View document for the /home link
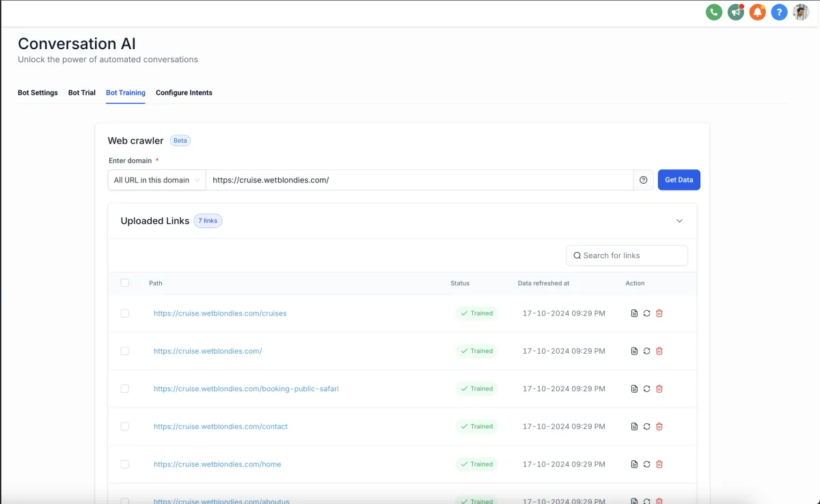This screenshot has width=820, height=504. pos(634,464)
